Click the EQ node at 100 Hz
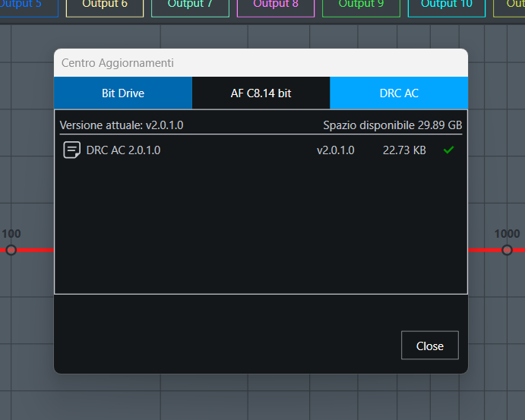 pyautogui.click(x=11, y=250)
